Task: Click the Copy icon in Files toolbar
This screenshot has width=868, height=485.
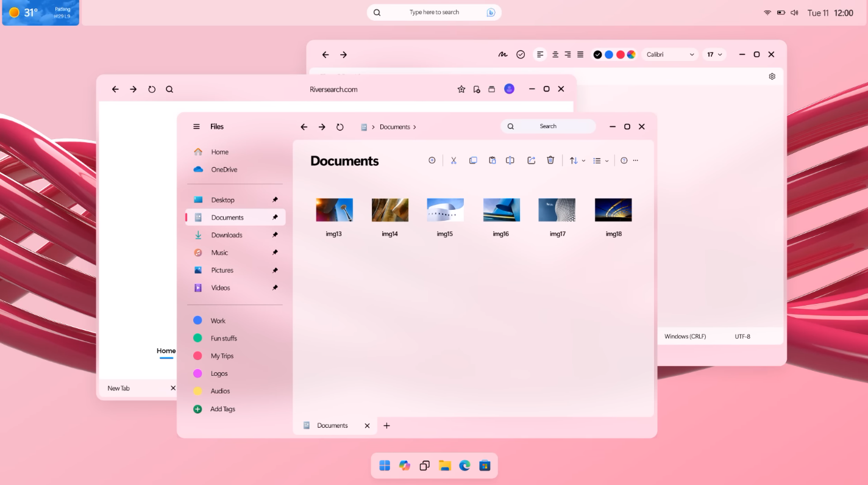Action: point(473,160)
